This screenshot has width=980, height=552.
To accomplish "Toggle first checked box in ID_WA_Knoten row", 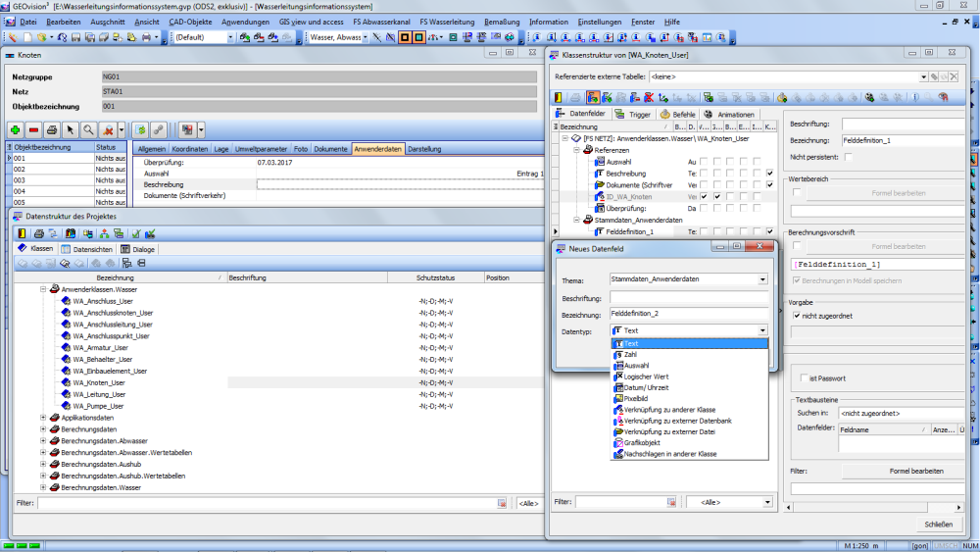I will [705, 196].
